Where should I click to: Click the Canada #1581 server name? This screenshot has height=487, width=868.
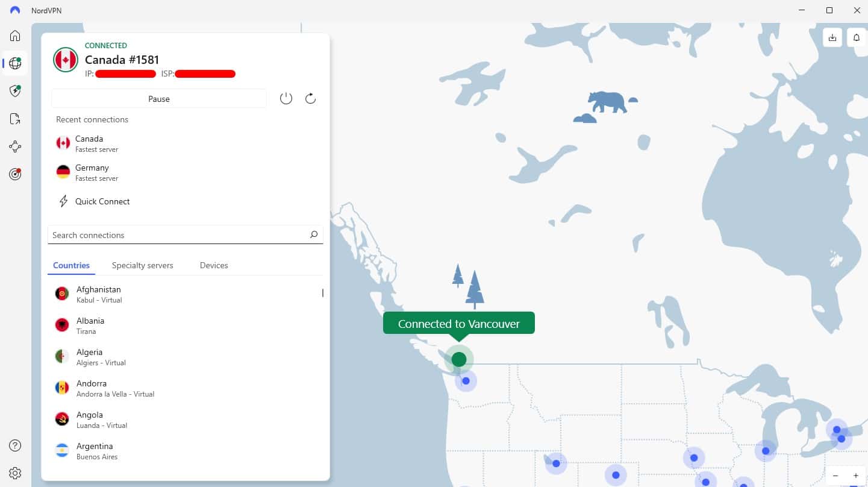(x=122, y=60)
